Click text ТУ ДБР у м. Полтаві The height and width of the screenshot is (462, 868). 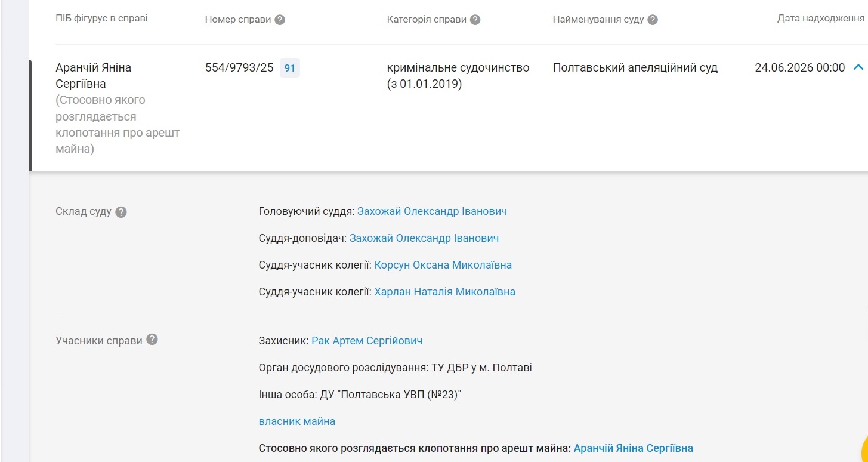(481, 368)
